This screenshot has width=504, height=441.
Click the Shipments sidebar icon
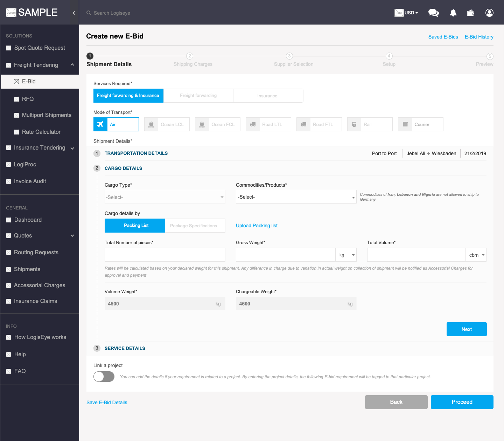[8, 269]
